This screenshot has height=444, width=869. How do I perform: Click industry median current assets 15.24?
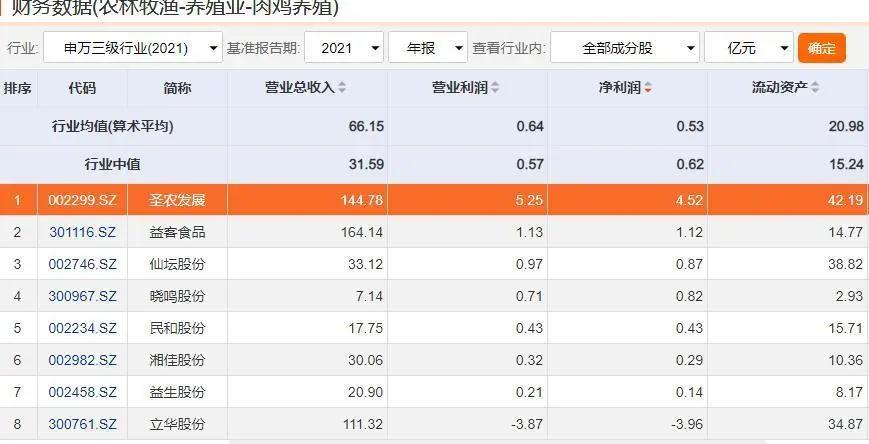(x=846, y=165)
